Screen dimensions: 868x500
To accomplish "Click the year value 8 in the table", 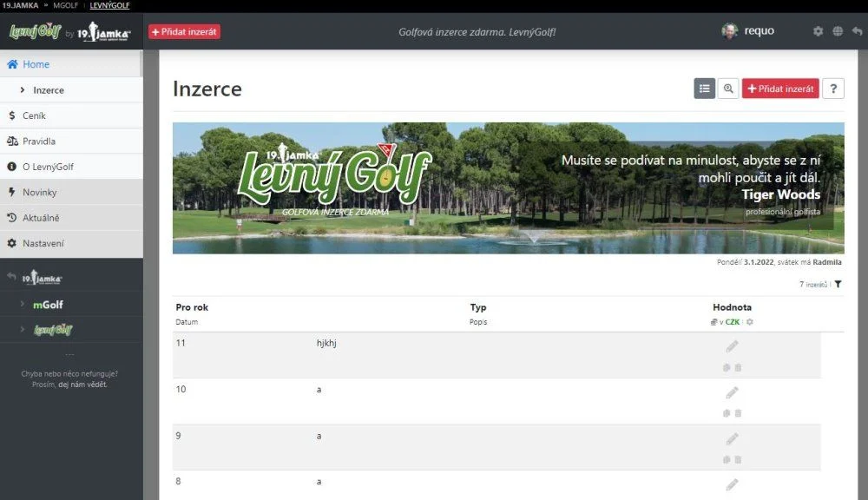I will tap(178, 482).
